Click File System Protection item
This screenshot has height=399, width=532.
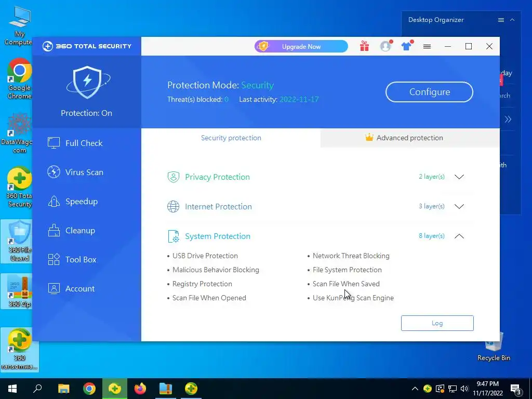[x=347, y=270]
